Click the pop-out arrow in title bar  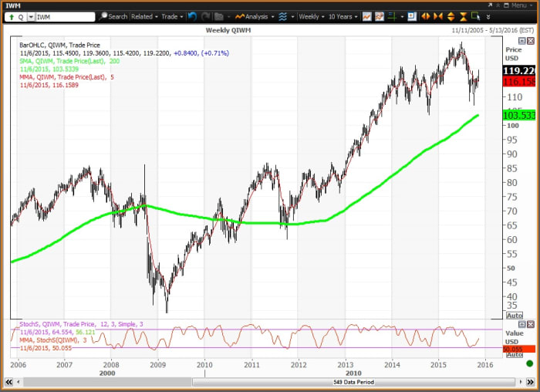coord(490,5)
